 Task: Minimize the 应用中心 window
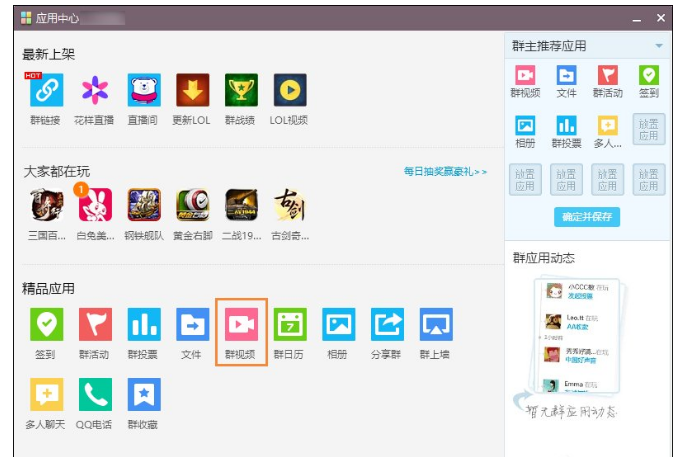pos(636,19)
